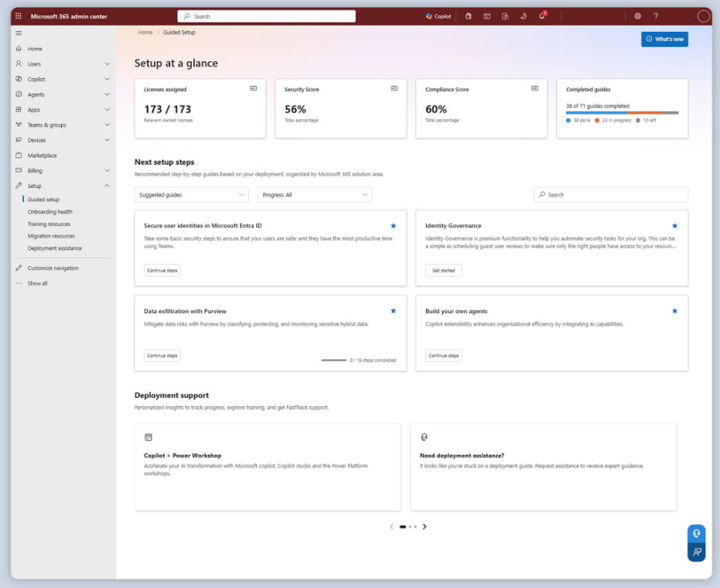This screenshot has height=588, width=720.
Task: Expand the Billing navigation section
Action: [107, 170]
